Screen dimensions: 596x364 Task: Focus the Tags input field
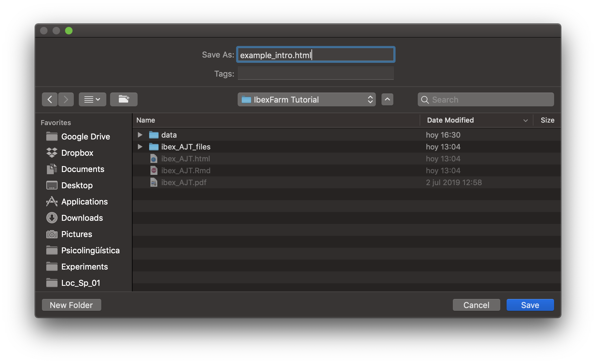pos(315,73)
